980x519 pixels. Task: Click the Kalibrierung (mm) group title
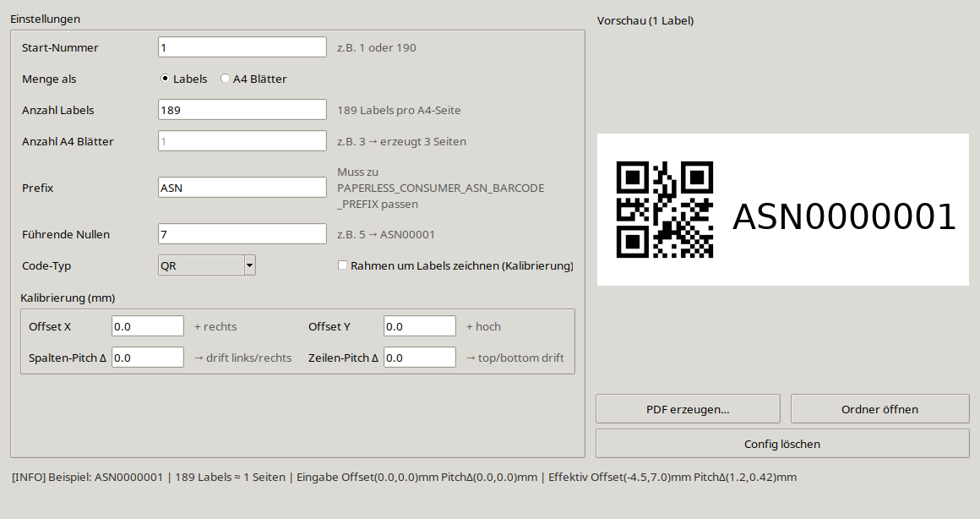68,298
